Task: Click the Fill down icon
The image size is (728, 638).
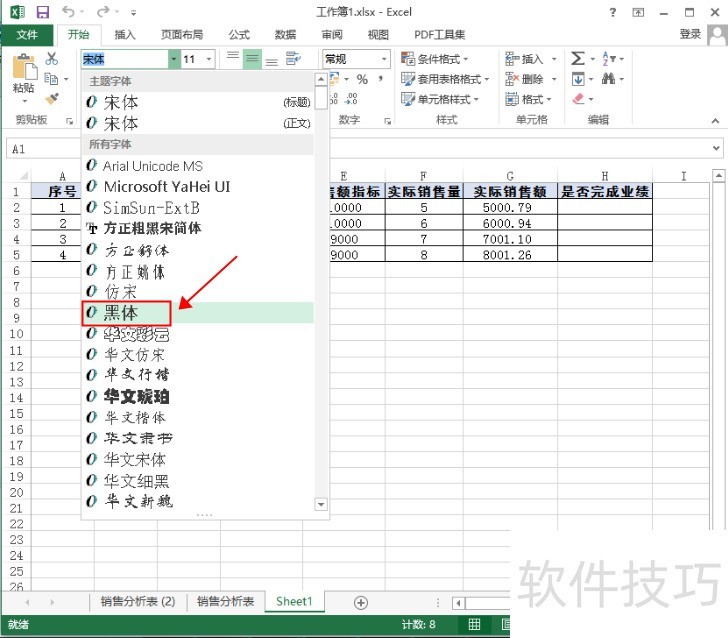Action: click(578, 79)
